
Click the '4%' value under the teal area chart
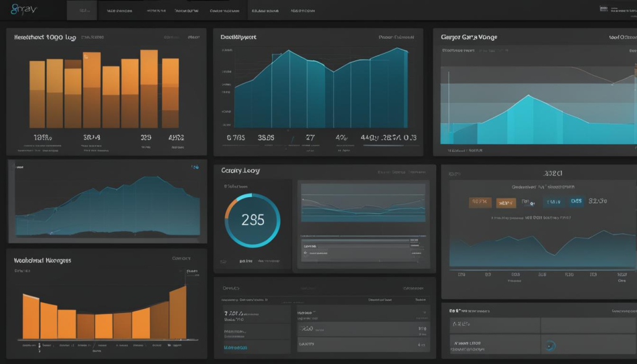341,138
